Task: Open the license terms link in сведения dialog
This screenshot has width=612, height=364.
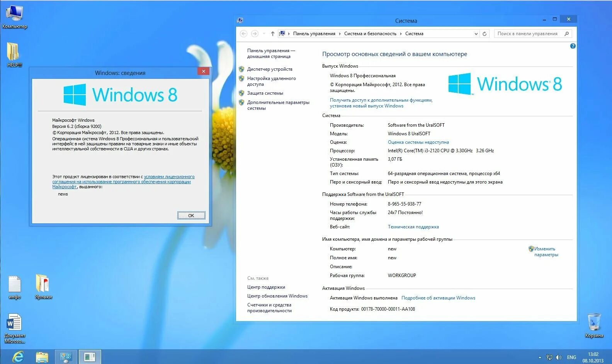Action: pos(123,182)
